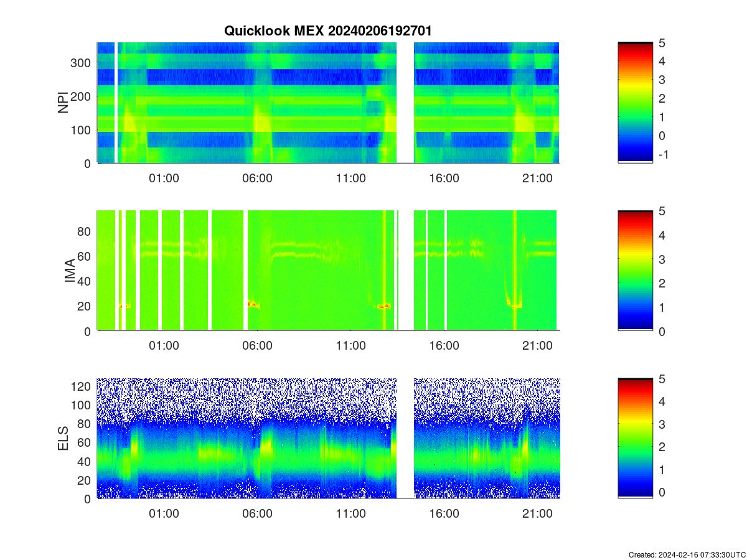
Task: Click the 120 tick on ELS y-axis
Action: (82, 386)
